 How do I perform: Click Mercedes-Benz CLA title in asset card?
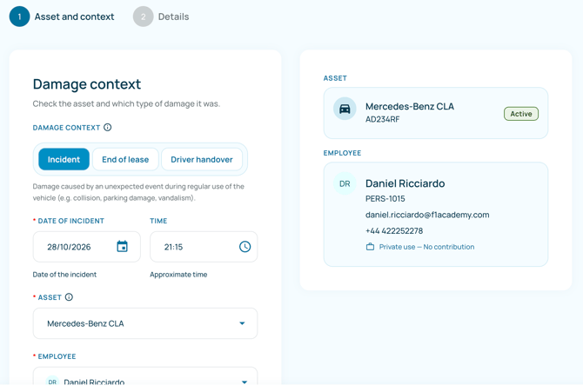point(409,107)
